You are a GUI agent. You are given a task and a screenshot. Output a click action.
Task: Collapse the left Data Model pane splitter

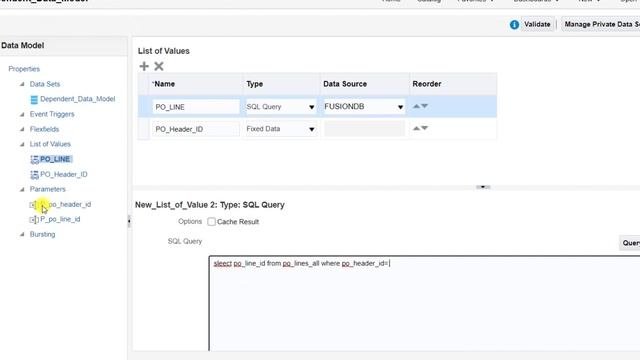click(x=129, y=221)
